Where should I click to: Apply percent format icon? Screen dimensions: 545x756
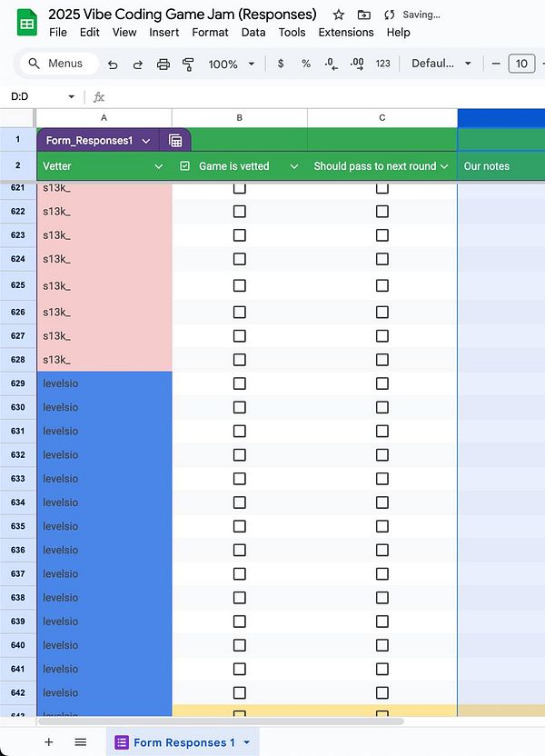coord(305,64)
